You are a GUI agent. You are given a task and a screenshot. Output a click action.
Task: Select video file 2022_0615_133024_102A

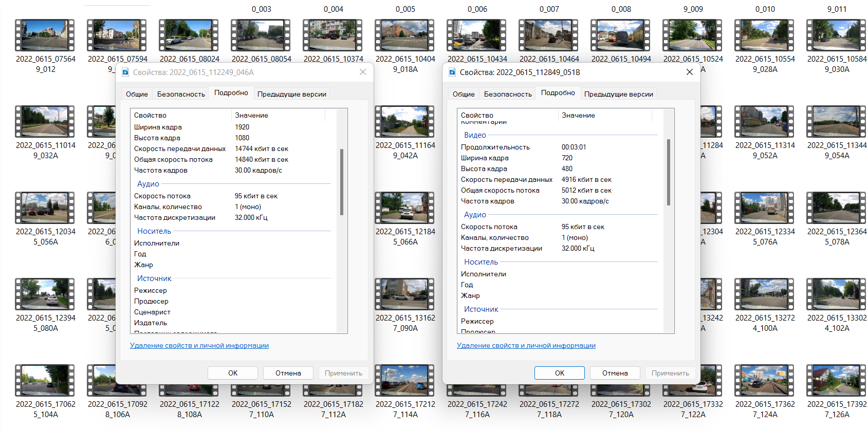coord(836,294)
